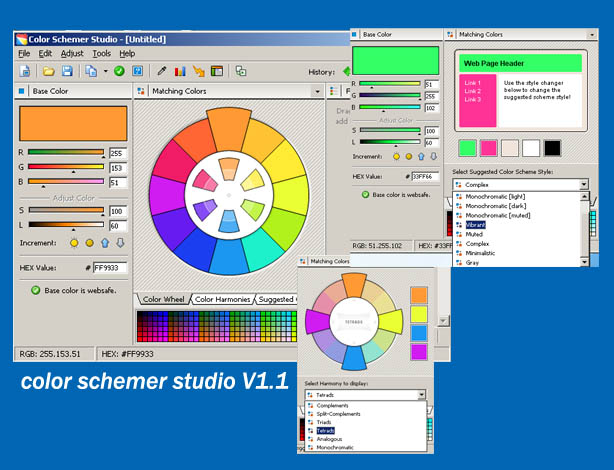Click the status bar text 'RGB: 255.153.51'
This screenshot has width=614, height=470.
pos(50,354)
